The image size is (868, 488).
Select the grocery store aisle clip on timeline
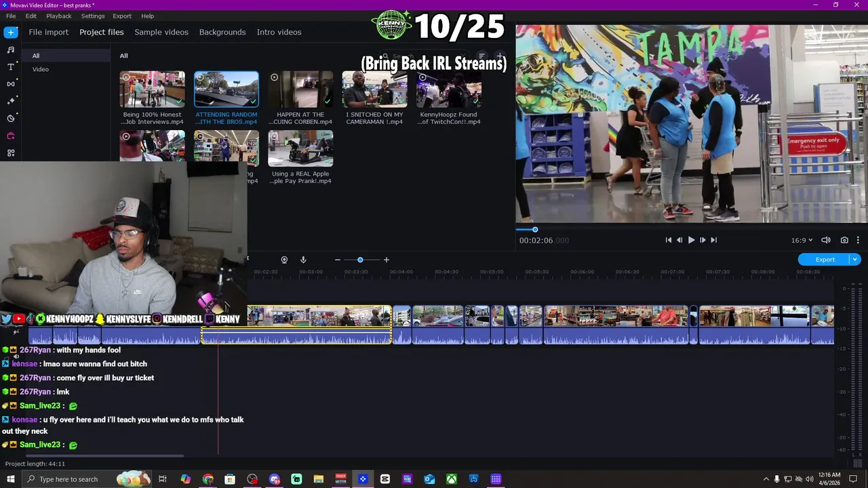(x=616, y=325)
